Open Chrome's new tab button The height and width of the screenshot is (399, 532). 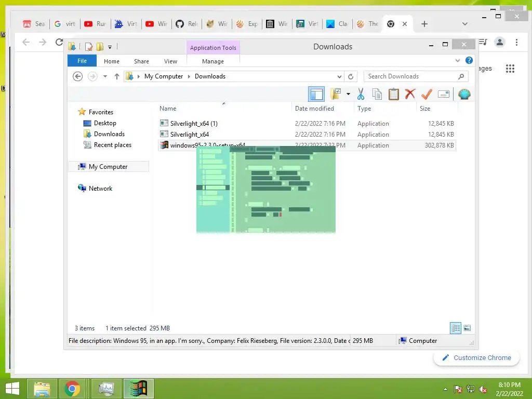click(424, 24)
